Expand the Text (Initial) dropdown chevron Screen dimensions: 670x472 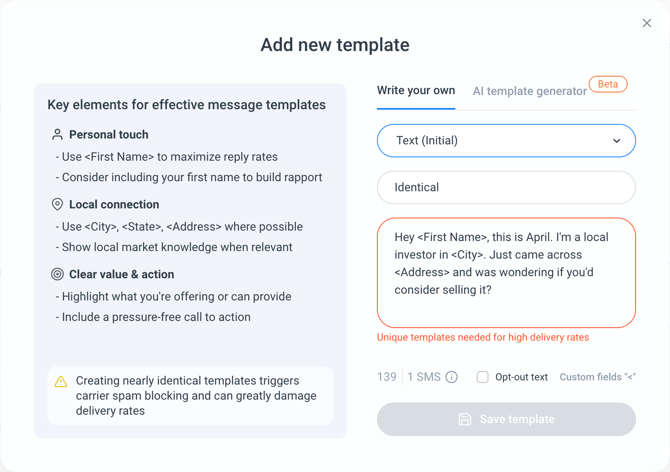coord(617,141)
